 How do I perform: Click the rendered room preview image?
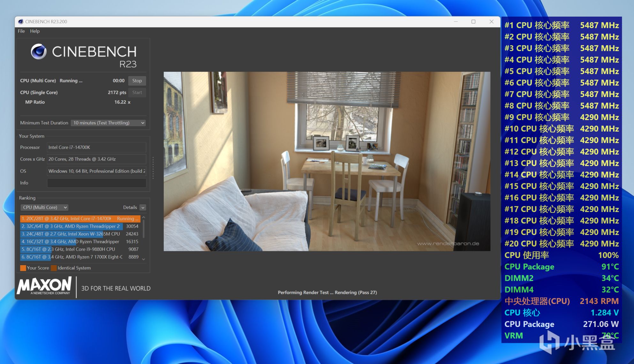327,161
